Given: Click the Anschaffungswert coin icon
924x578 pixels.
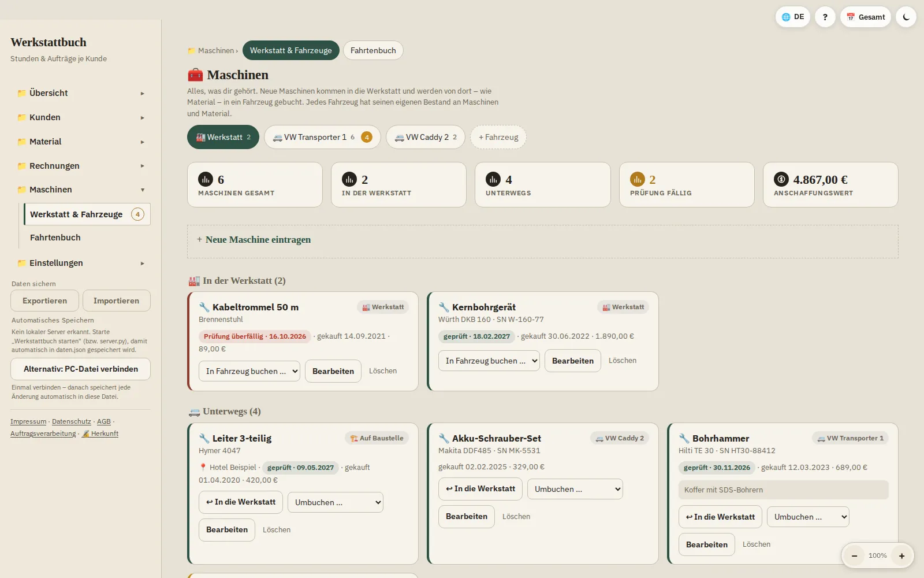Looking at the screenshot, I should pos(781,179).
